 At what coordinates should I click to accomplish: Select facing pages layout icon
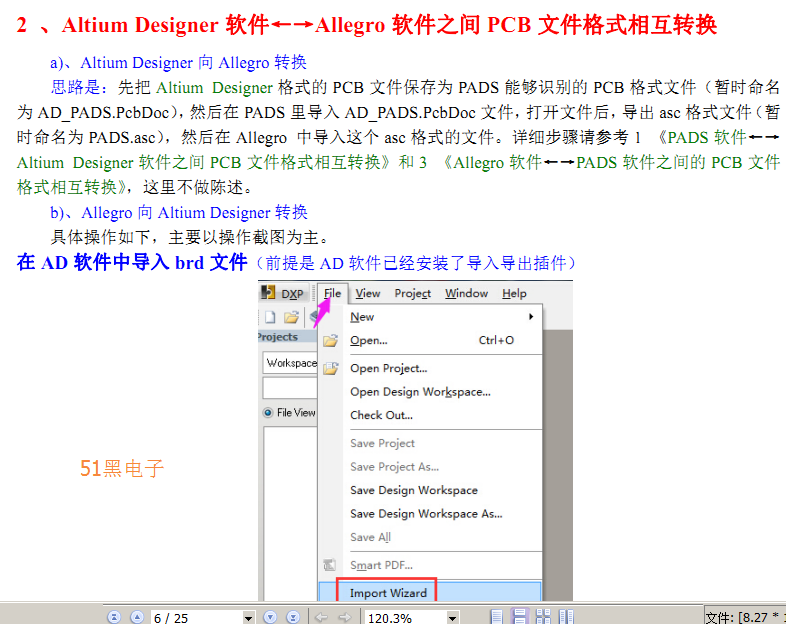pos(566,617)
